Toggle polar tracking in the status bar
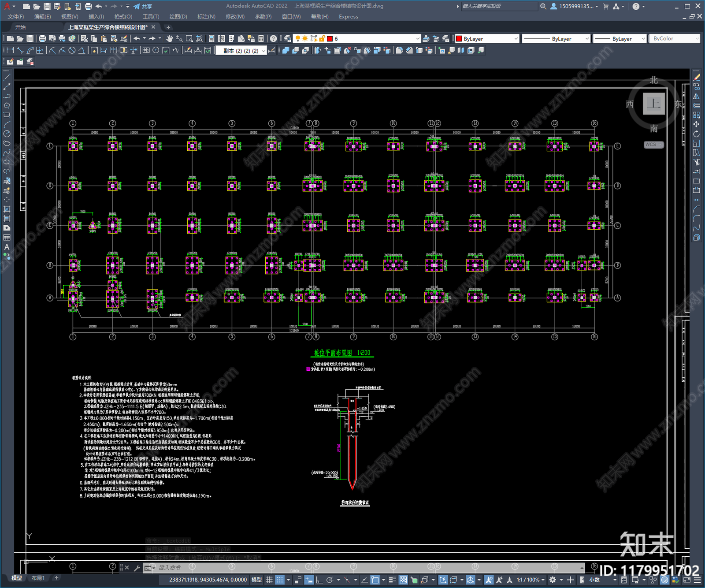 click(330, 580)
